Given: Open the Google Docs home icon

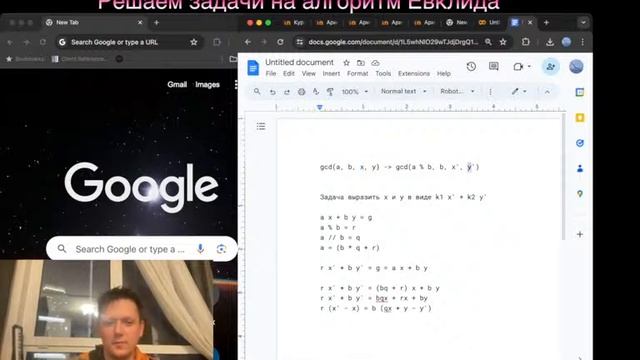Looking at the screenshot, I should point(253,68).
